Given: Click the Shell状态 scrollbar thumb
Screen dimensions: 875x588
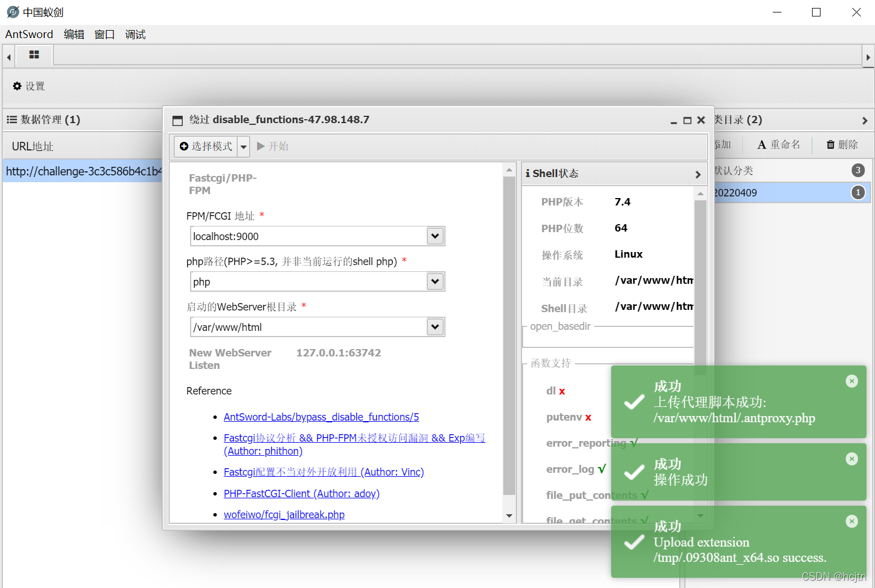Looking at the screenshot, I should tap(700, 287).
